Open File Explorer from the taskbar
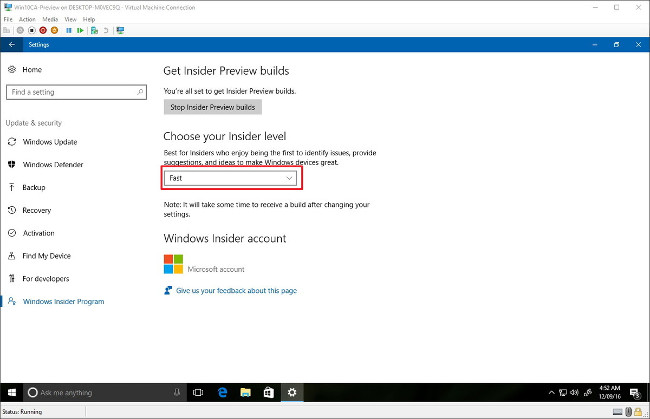Screen dimensions: 650x419 [x=245, y=392]
